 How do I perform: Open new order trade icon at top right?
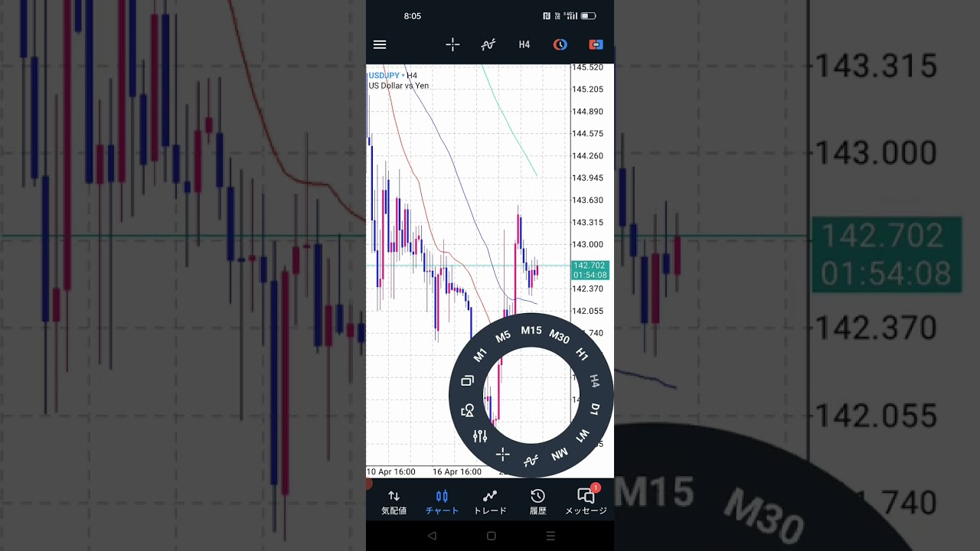point(596,44)
